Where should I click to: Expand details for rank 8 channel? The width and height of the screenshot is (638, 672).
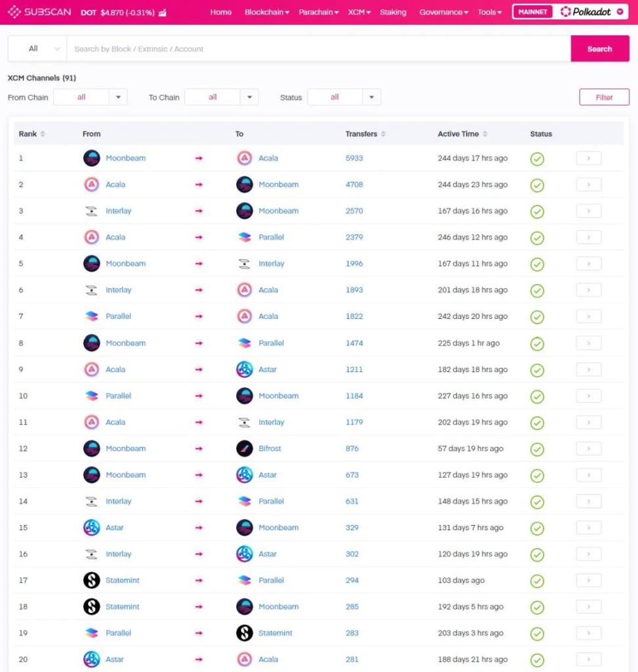(589, 343)
